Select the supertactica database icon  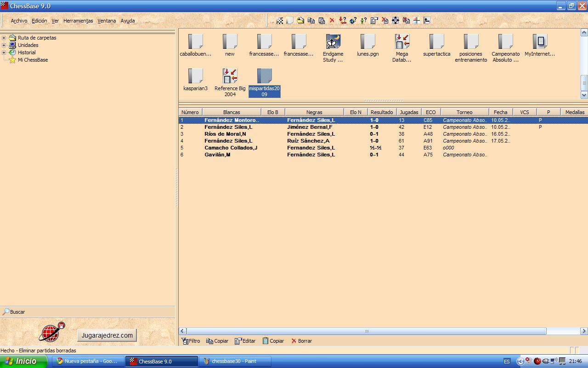[436, 45]
